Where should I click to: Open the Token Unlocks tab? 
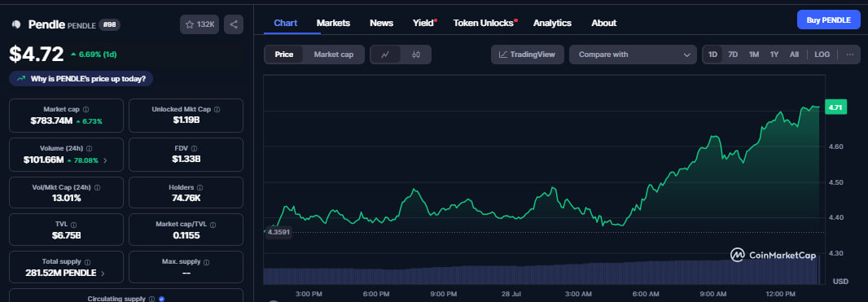484,23
